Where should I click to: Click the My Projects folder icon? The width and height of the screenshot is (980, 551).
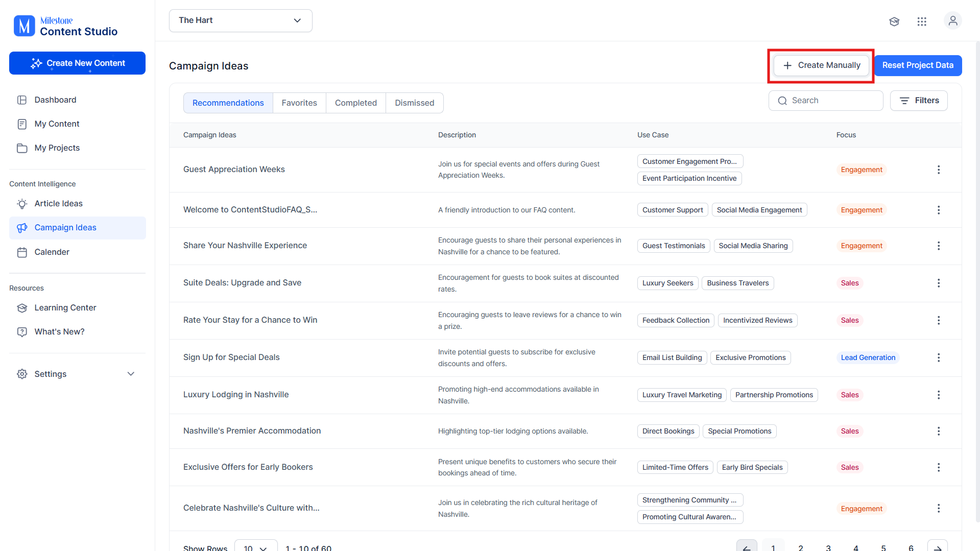click(22, 148)
